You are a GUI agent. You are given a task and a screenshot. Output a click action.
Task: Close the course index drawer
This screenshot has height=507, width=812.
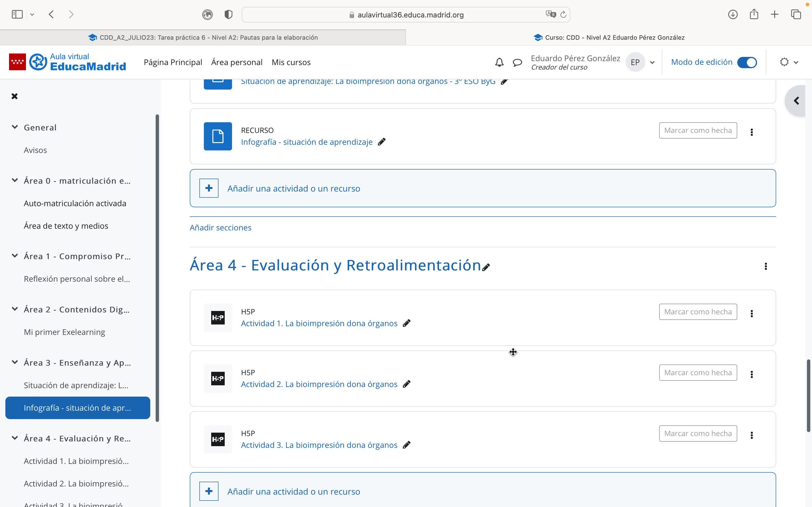(x=14, y=96)
